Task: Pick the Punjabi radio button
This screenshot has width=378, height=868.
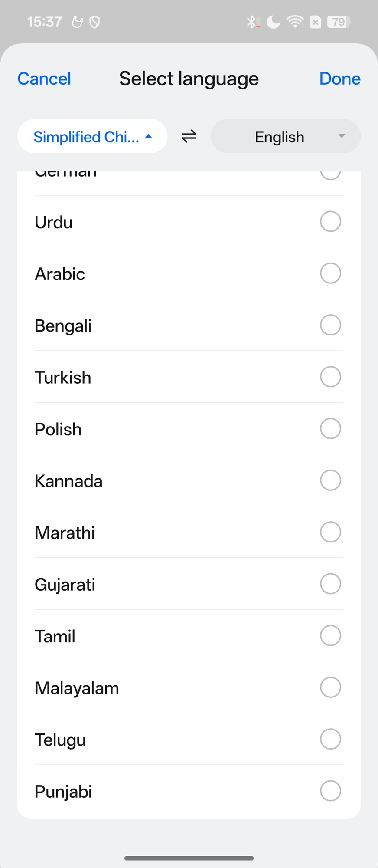Action: 330,791
